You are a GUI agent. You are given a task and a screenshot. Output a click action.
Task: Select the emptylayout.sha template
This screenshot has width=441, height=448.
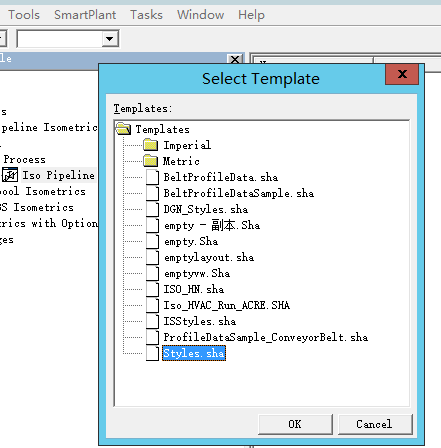click(x=209, y=257)
